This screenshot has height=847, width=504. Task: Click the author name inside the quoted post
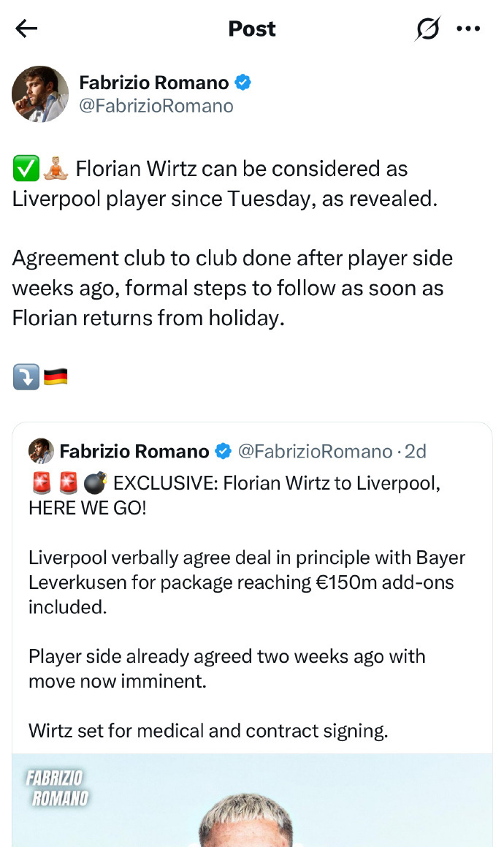(x=134, y=452)
